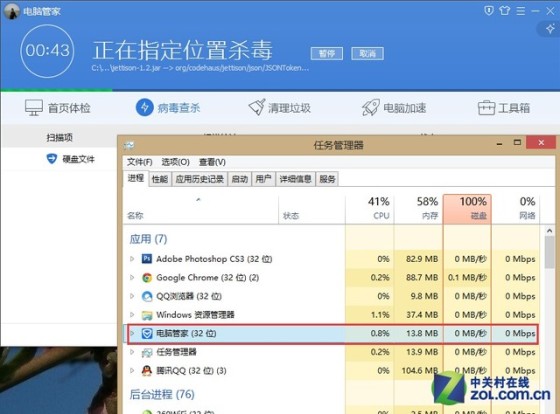Select the 应用 (7) group header
This screenshot has height=414, width=560.
(148, 239)
